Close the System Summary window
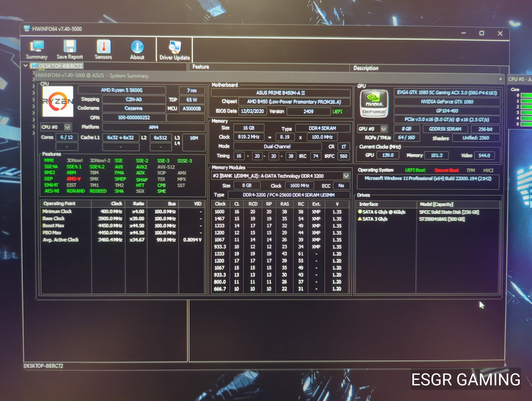 pos(500,79)
